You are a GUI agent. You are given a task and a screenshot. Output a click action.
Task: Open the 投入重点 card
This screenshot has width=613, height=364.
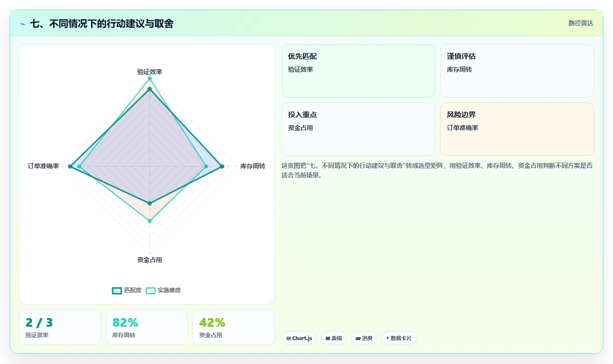(x=358, y=129)
